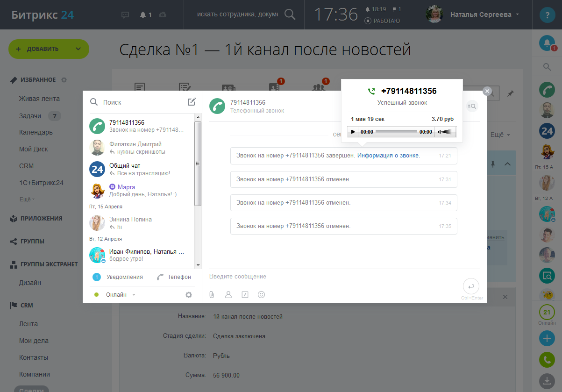Click the mention user icon below message box
This screenshot has width=562, height=392.
point(228,295)
